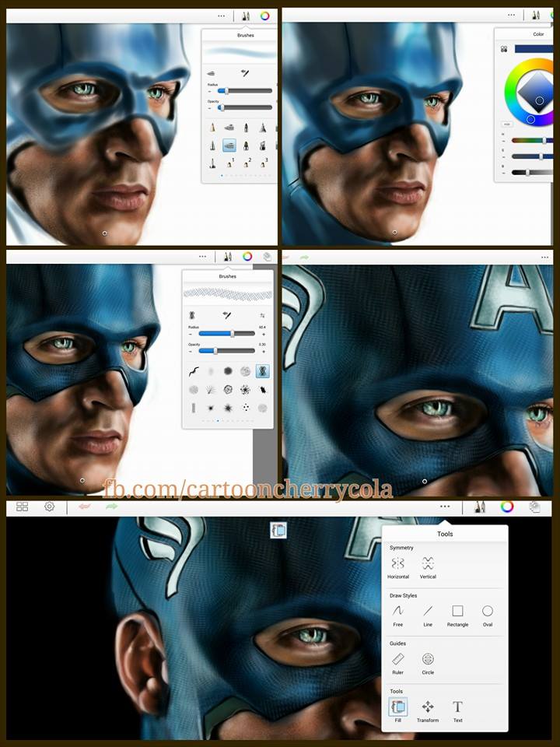Adjust Opacity slider in top-left Brushes panel

tap(245, 107)
